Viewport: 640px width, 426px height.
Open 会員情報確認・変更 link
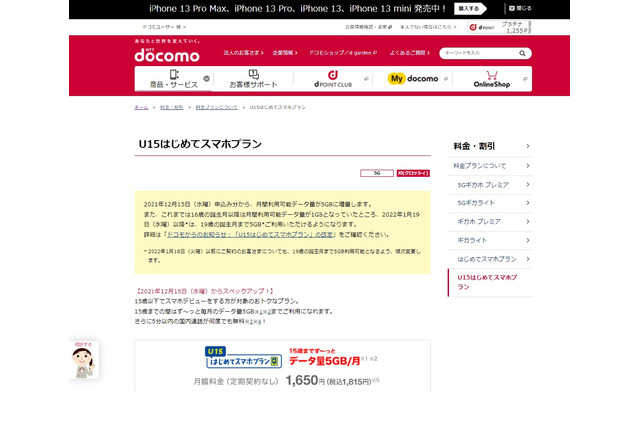pyautogui.click(x=368, y=27)
